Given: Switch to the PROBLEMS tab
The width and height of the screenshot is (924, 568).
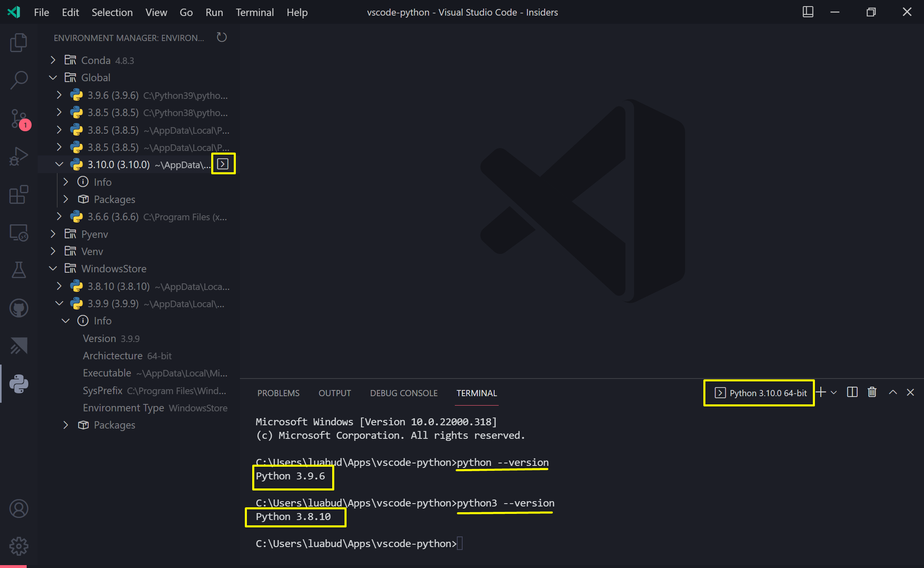Looking at the screenshot, I should tap(278, 393).
